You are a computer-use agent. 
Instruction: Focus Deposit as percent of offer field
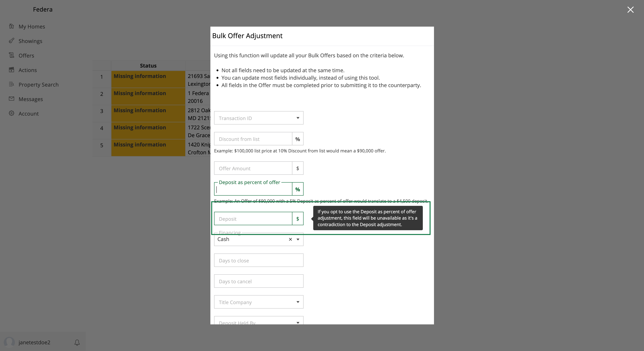253,189
